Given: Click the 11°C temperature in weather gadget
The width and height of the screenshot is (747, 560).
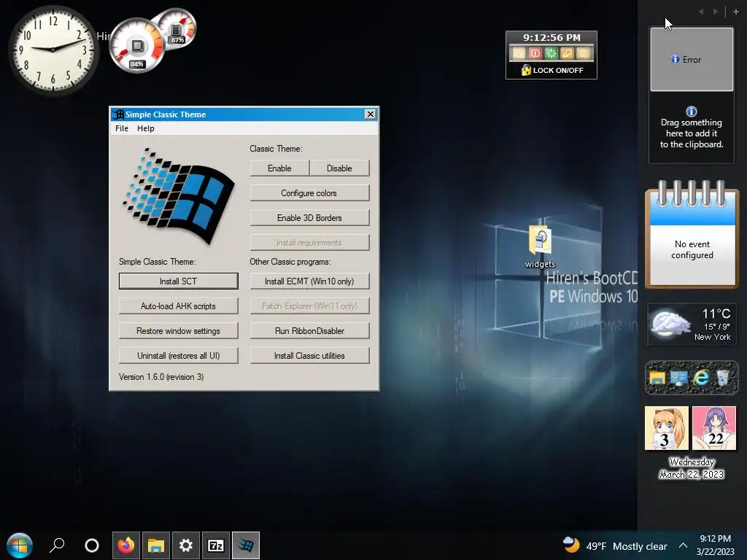Looking at the screenshot, I should click(x=716, y=314).
